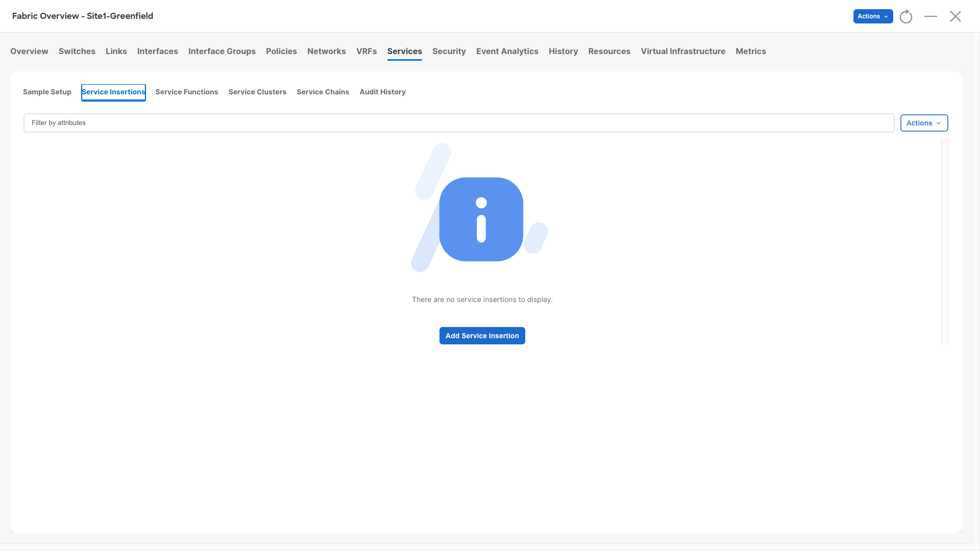980x551 pixels.
Task: Open the Networks tab
Action: [327, 51]
